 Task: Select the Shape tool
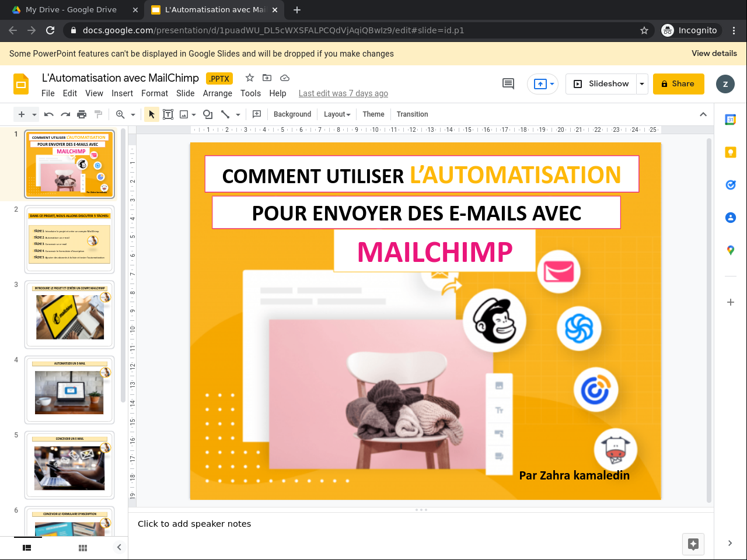(x=208, y=114)
